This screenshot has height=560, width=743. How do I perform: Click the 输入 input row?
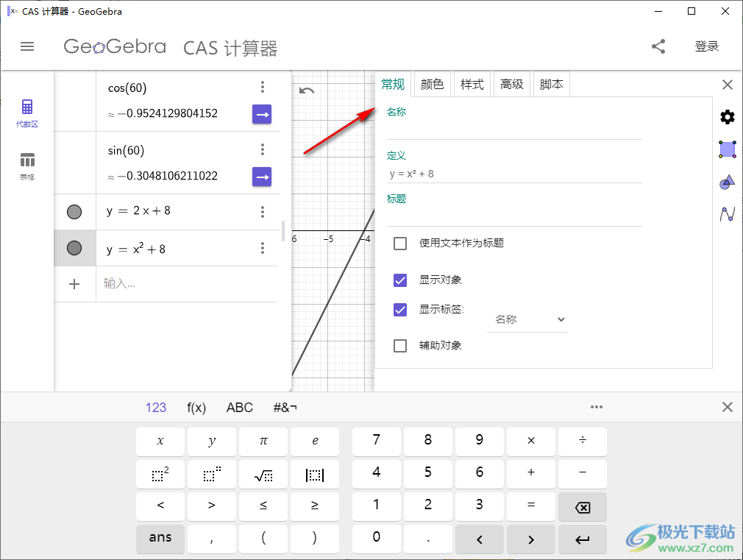tap(147, 284)
